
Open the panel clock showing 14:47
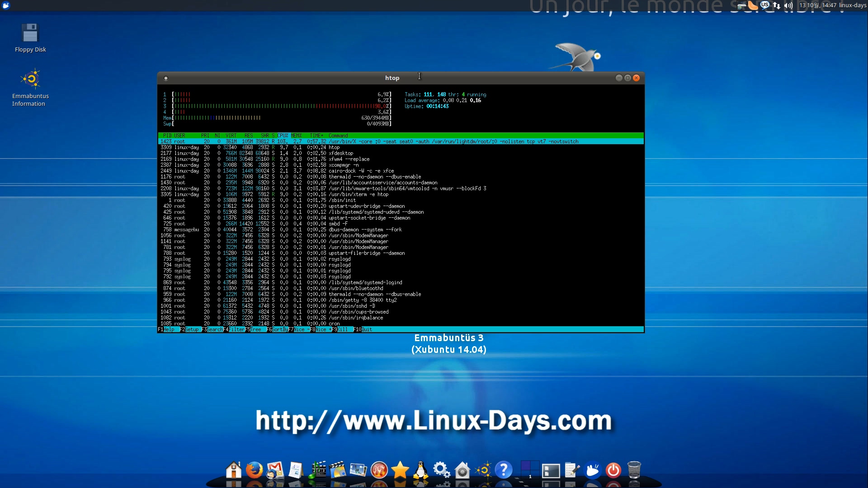pos(818,5)
